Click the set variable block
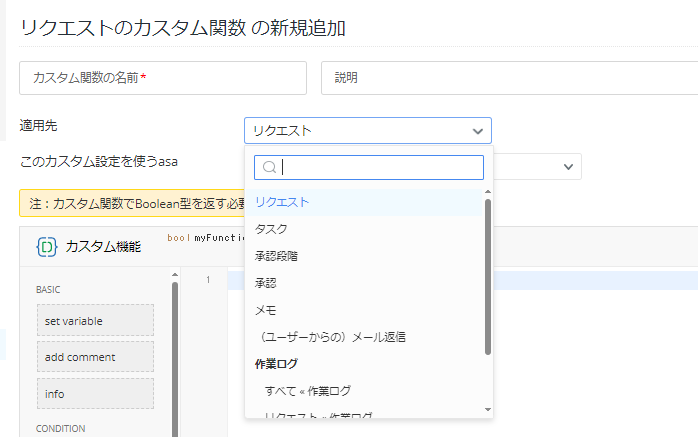Image resolution: width=698 pixels, height=437 pixels. tap(97, 320)
